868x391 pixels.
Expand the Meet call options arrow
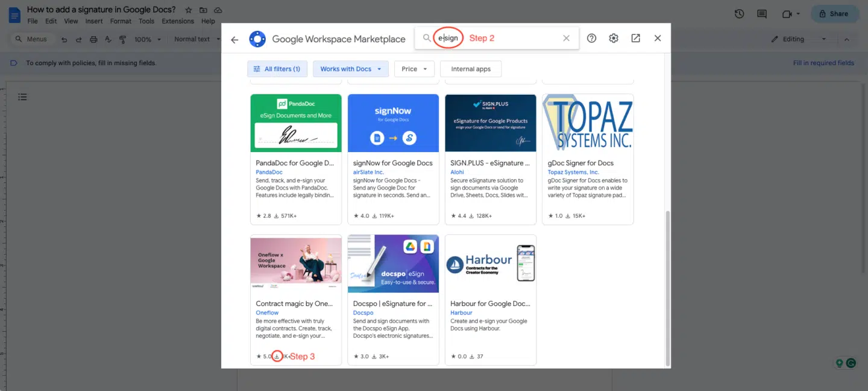pyautogui.click(x=799, y=14)
